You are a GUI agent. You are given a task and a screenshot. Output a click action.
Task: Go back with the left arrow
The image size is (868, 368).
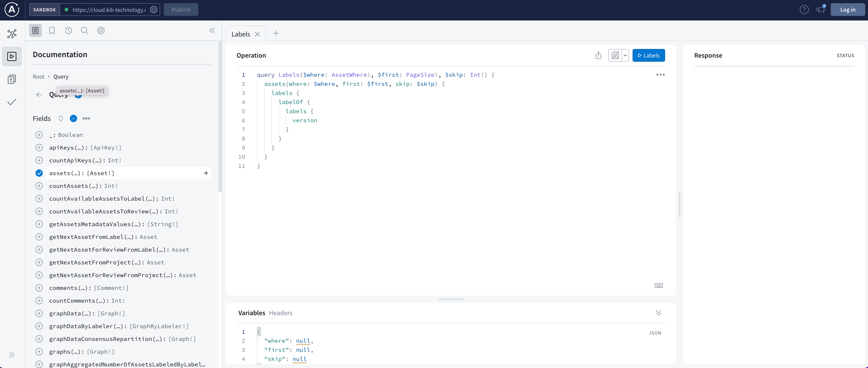pos(39,95)
